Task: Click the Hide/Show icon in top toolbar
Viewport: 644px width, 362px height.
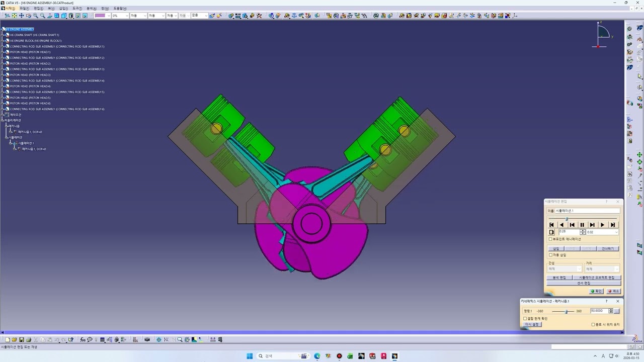Action: click(78, 16)
